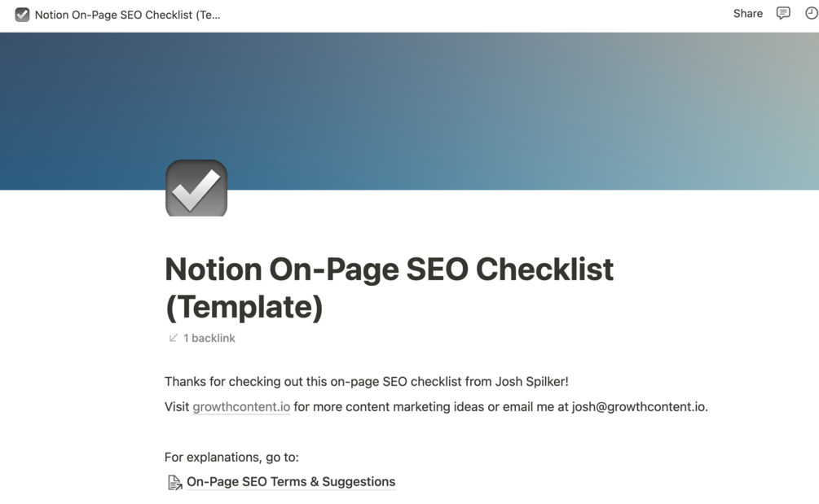Open the growthcontent.io link
This screenshot has height=504, width=819.
(x=241, y=406)
